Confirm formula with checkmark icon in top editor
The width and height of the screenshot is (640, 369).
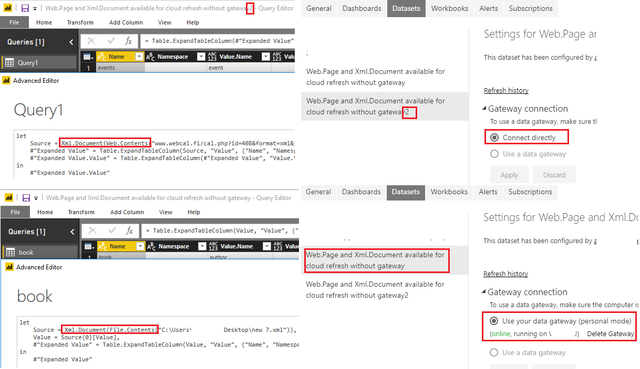coord(111,40)
